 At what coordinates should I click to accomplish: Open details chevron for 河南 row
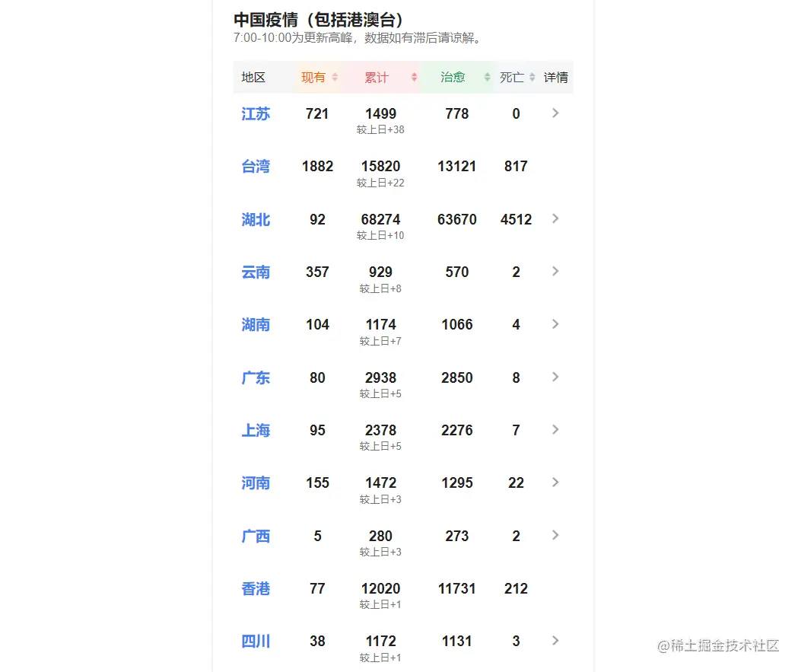tap(555, 483)
